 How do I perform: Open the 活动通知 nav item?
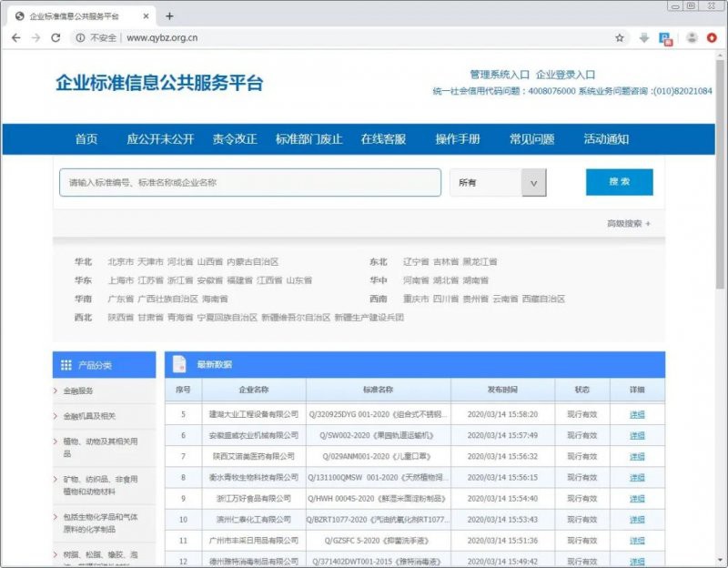pos(606,139)
